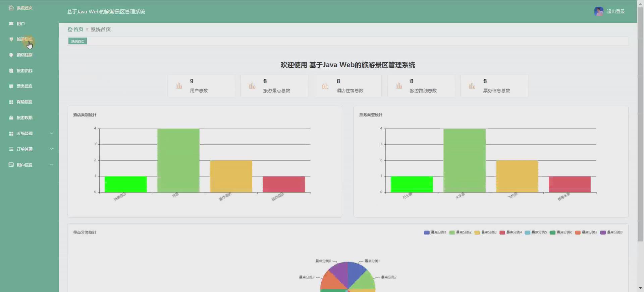Toggle 景点分类8 legend entry
This screenshot has width=644, height=292.
(611, 232)
